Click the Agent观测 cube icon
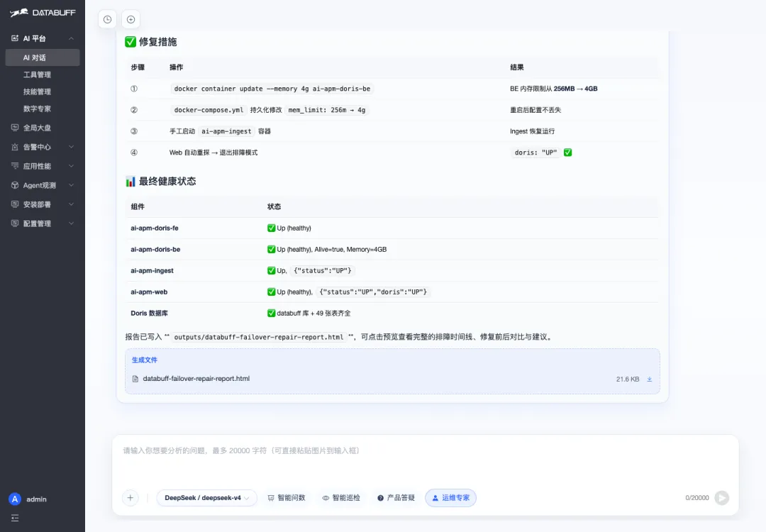Screen dimensions: 766x532 15,185
